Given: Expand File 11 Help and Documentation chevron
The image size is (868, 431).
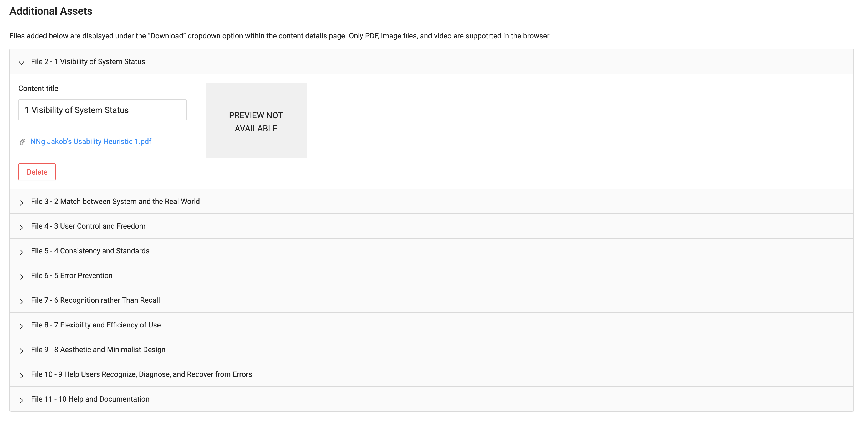Looking at the screenshot, I should coord(22,400).
